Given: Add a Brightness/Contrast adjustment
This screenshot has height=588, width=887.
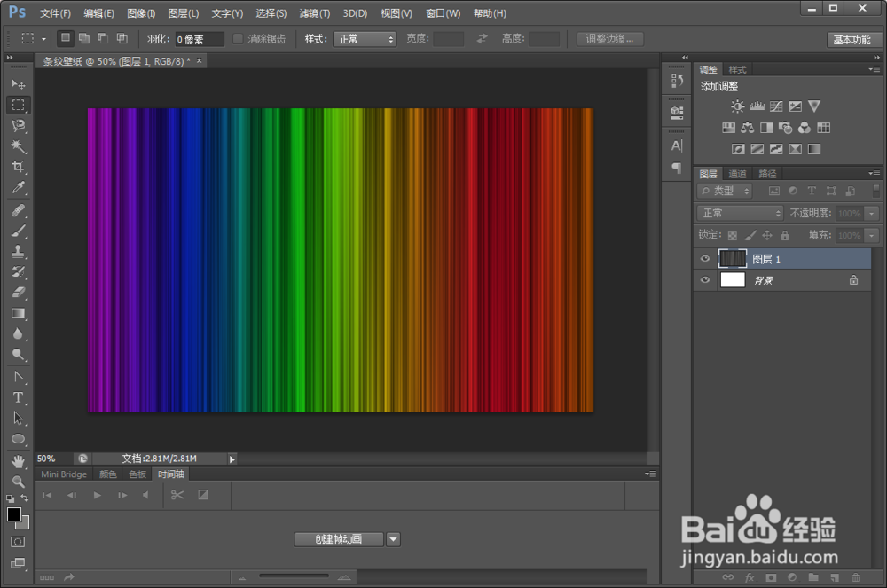Looking at the screenshot, I should point(737,106).
